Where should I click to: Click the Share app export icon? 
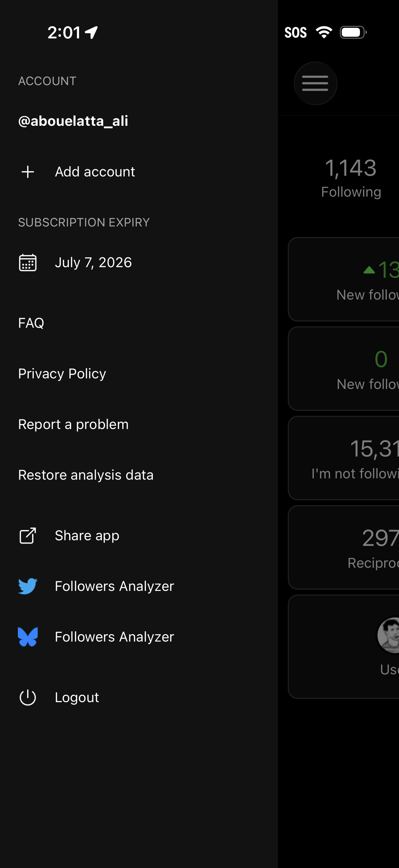tap(28, 535)
